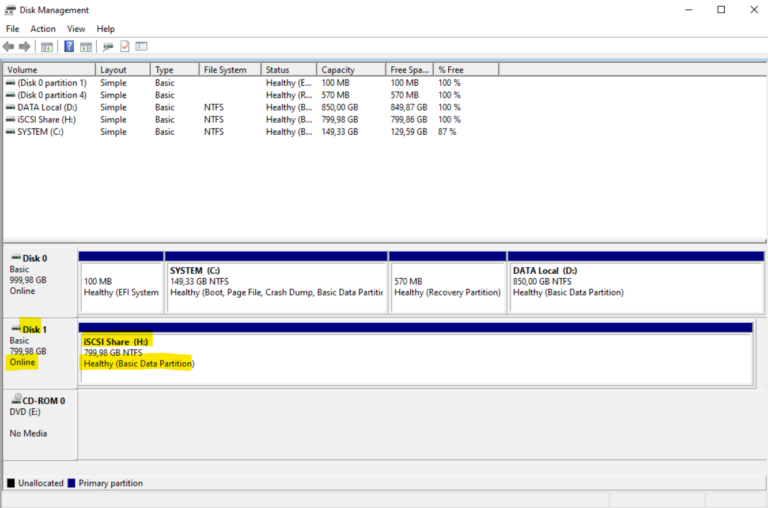Click the Forward arrow toolbar icon
768x508 pixels.
[x=24, y=47]
